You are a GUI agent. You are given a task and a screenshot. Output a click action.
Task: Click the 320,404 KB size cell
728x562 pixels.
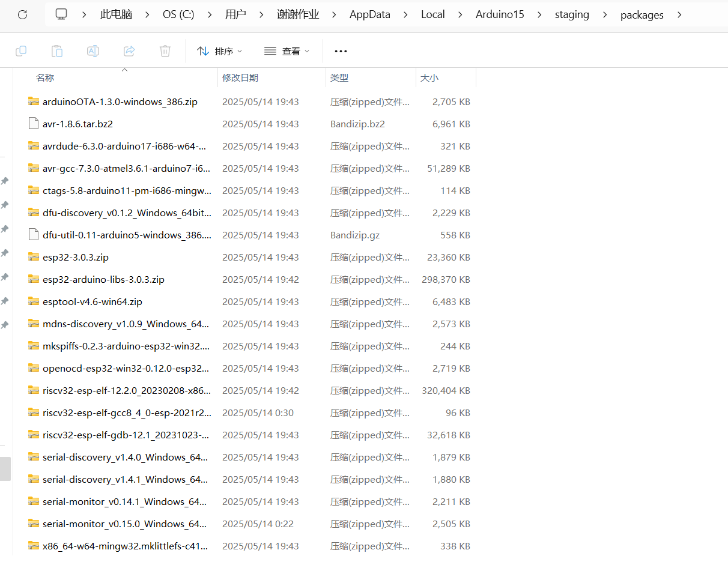coord(446,390)
